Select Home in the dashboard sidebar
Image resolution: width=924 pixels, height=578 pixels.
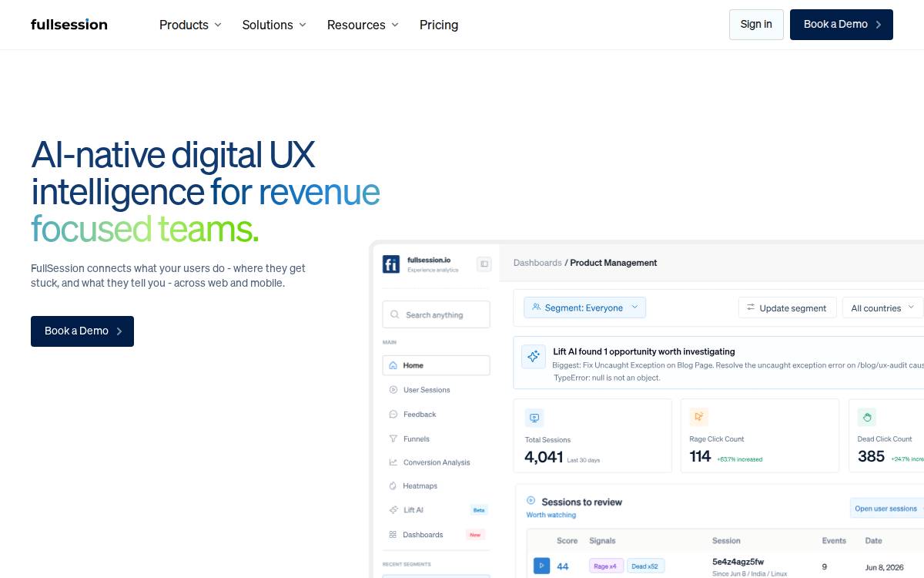[x=436, y=365]
